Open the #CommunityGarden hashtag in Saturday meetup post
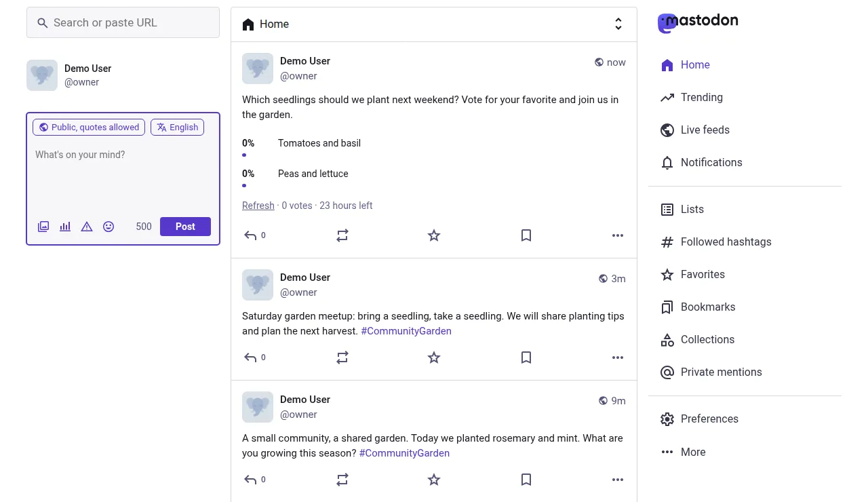The image size is (868, 502). [x=406, y=331]
